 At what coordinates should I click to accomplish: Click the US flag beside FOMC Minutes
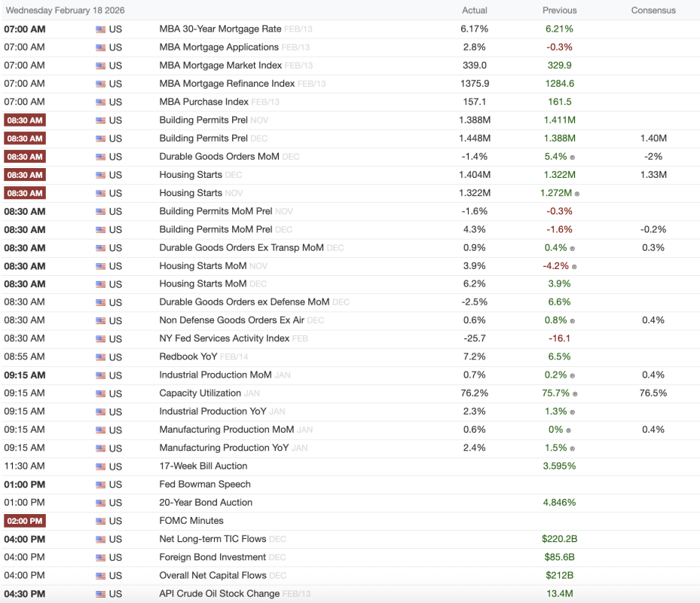coord(101,521)
